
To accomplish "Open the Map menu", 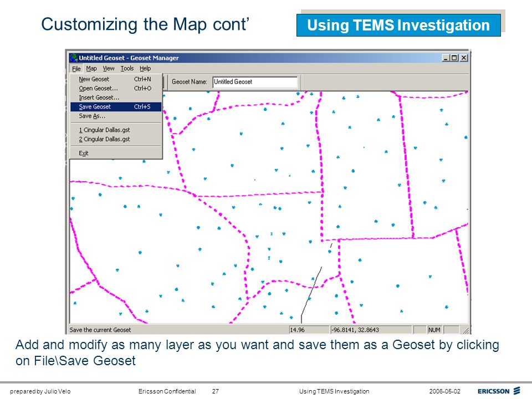I will (x=91, y=69).
